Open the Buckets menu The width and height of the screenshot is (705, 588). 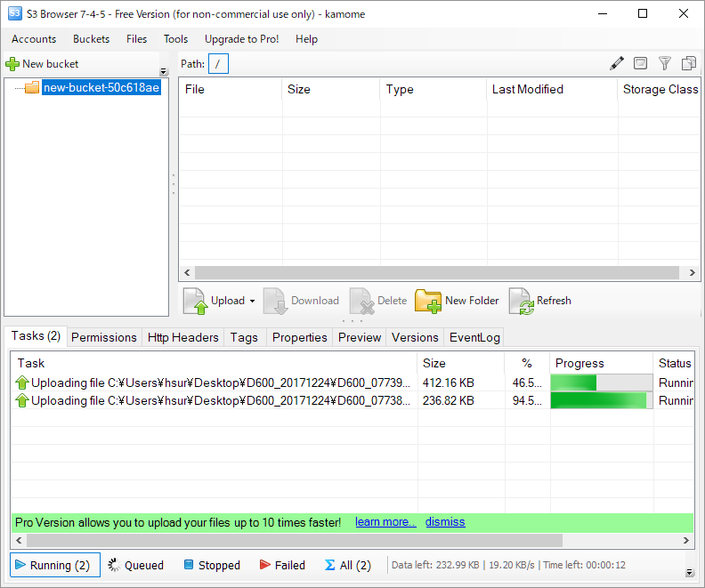(x=92, y=39)
